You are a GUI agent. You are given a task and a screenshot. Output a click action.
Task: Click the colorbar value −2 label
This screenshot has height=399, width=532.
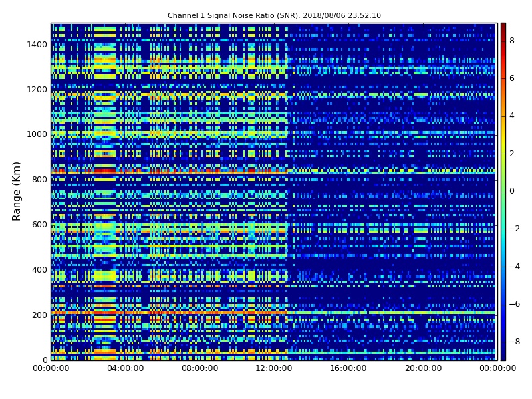515,229
